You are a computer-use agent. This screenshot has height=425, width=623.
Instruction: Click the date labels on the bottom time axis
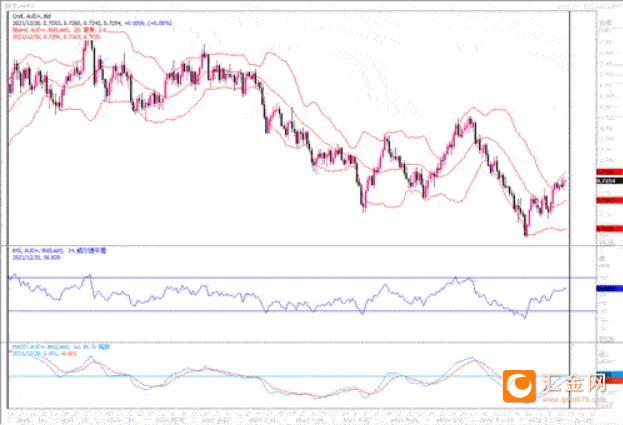(302, 418)
